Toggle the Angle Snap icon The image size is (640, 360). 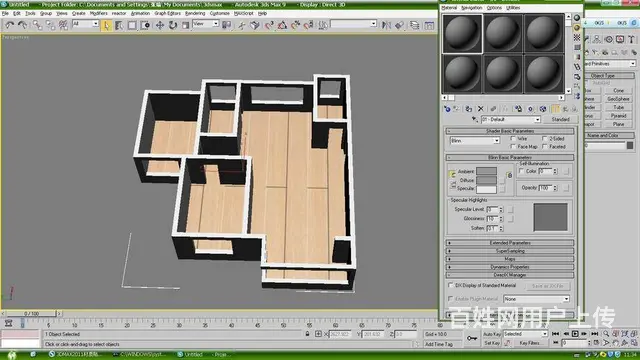pos(282,26)
